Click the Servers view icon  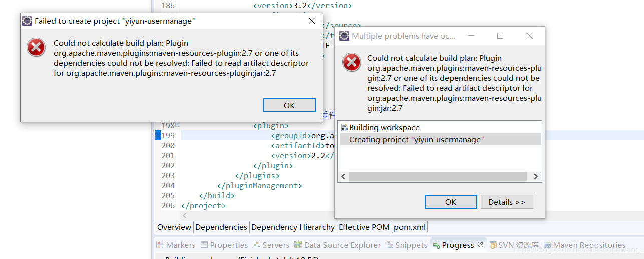pyautogui.click(x=257, y=245)
